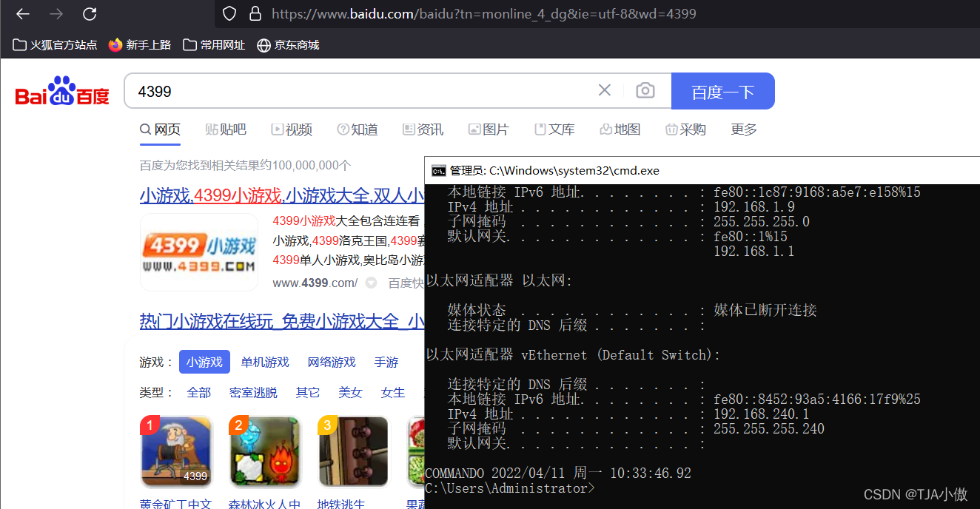Click the 百度一下 search button
The height and width of the screenshot is (509, 980).
click(722, 90)
